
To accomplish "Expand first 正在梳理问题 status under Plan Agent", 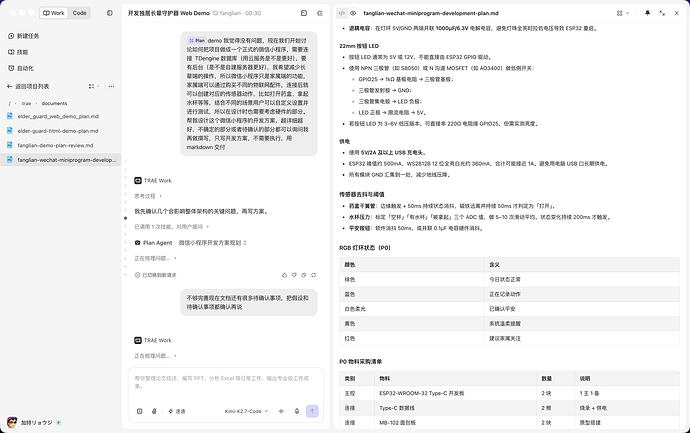I will [155, 258].
